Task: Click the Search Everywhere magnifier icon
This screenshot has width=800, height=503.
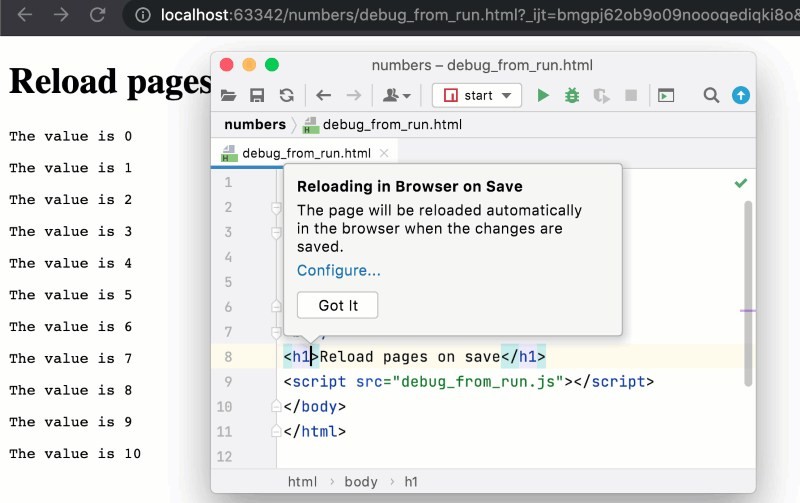Action: (711, 95)
